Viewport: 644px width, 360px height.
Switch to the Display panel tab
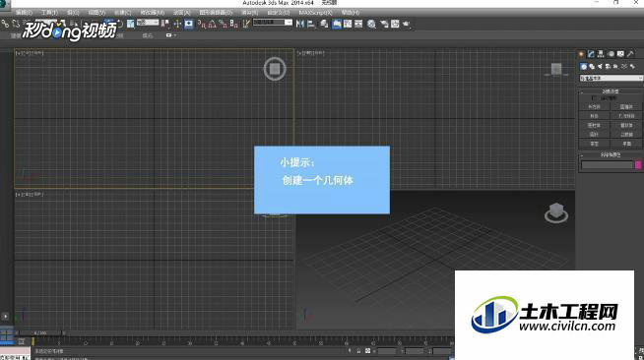point(620,54)
